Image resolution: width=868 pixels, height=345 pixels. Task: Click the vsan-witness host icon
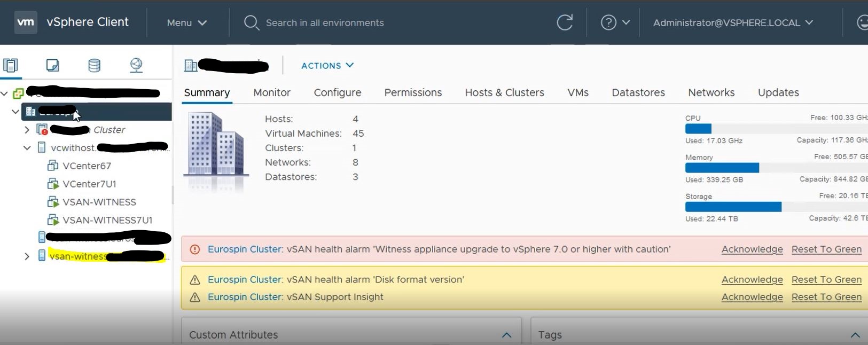[42, 256]
